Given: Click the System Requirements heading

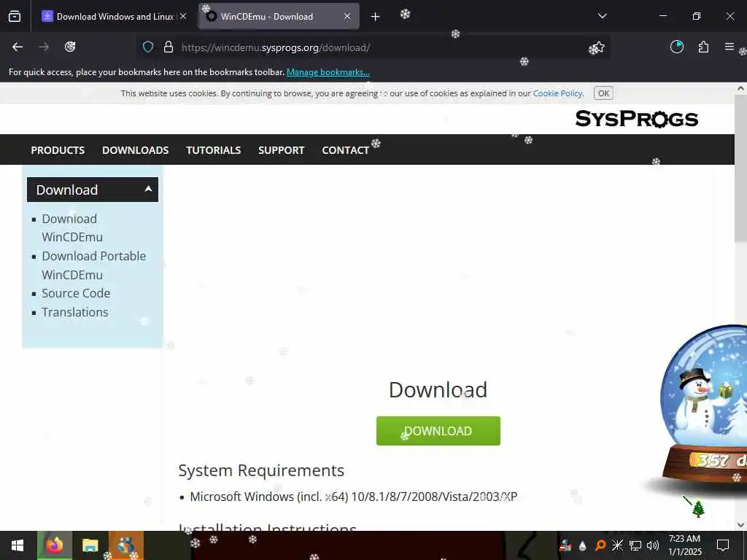Looking at the screenshot, I should pos(261,470).
